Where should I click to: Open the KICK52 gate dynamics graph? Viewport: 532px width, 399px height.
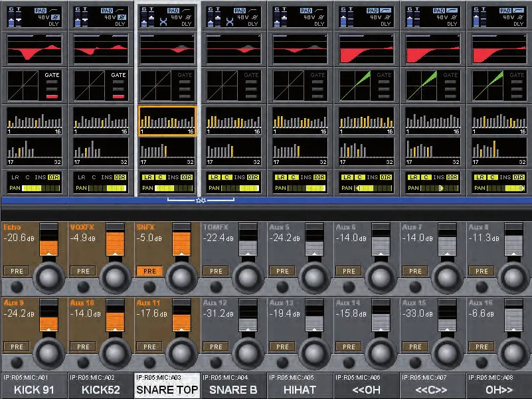[101, 86]
